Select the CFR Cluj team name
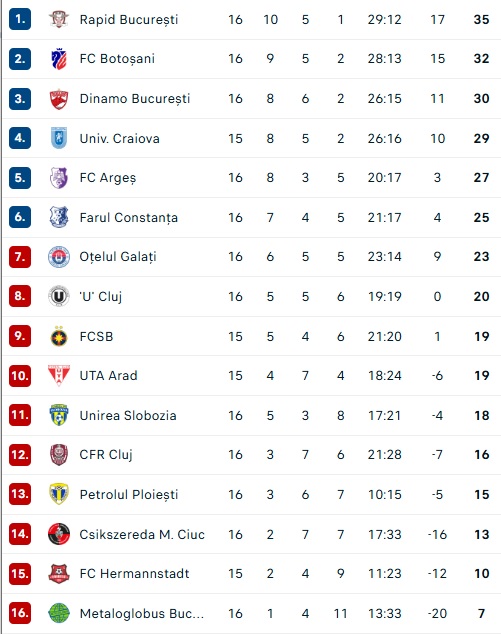 (x=106, y=454)
